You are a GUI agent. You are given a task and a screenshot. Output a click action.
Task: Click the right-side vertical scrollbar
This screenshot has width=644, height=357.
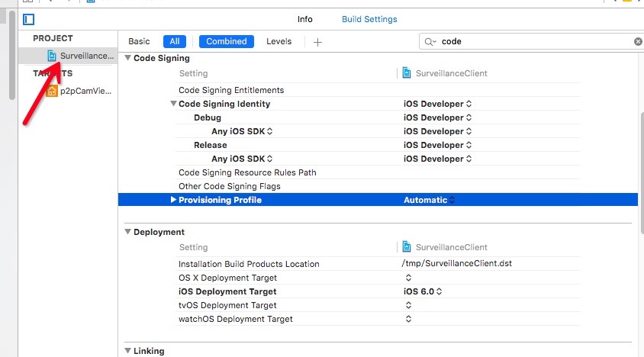click(x=642, y=172)
